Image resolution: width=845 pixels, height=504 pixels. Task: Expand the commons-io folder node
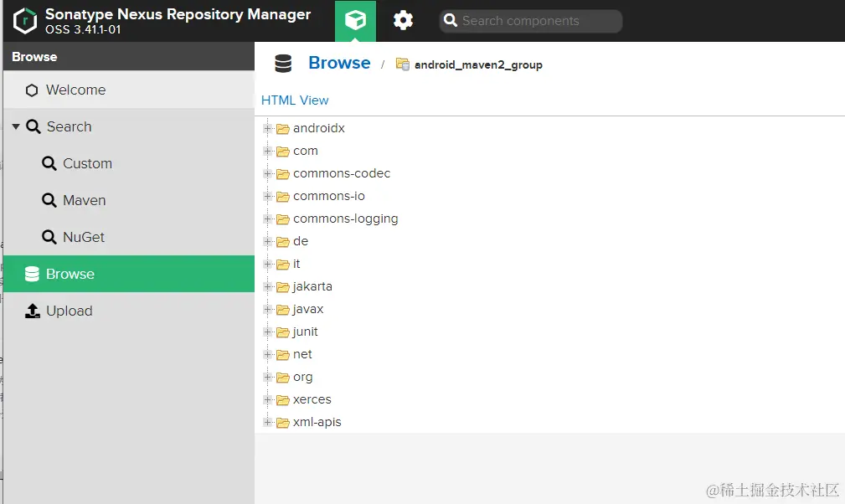tap(267, 196)
